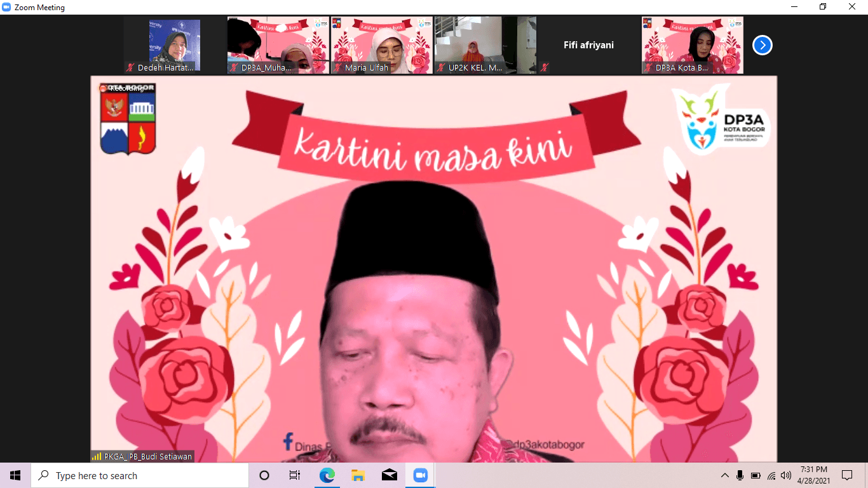
Task: Click the Cortana circle icon
Action: pos(264,475)
